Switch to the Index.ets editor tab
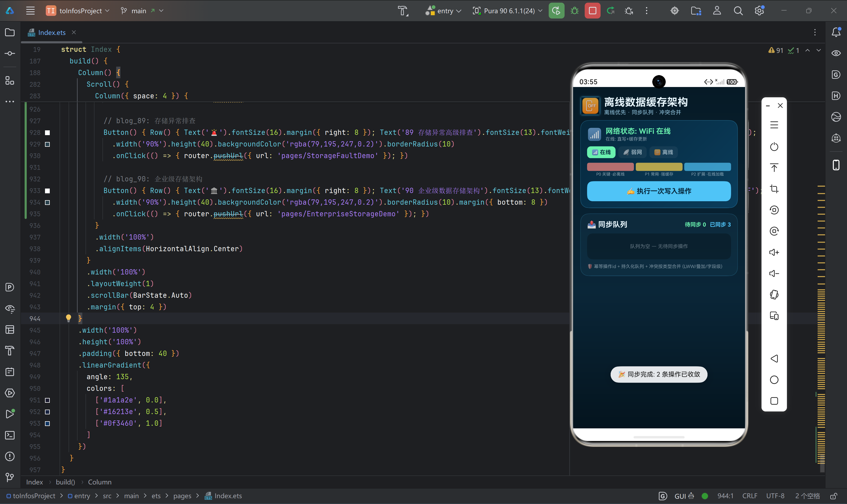Viewport: 847px width, 504px height. coord(52,32)
